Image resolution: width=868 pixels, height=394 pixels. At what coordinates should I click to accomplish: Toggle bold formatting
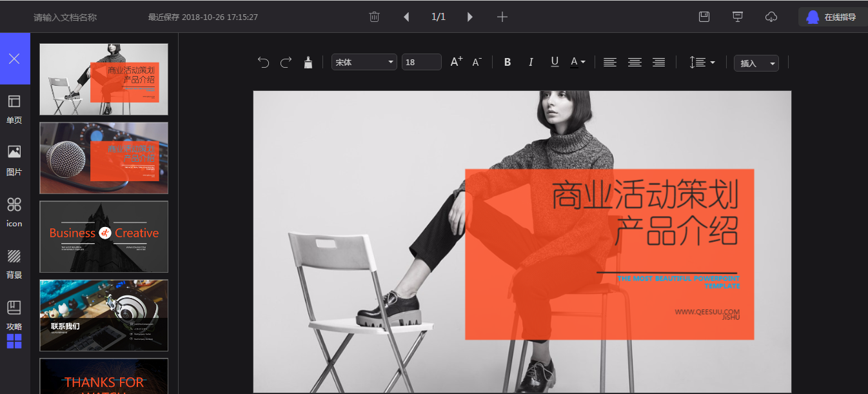coord(508,63)
